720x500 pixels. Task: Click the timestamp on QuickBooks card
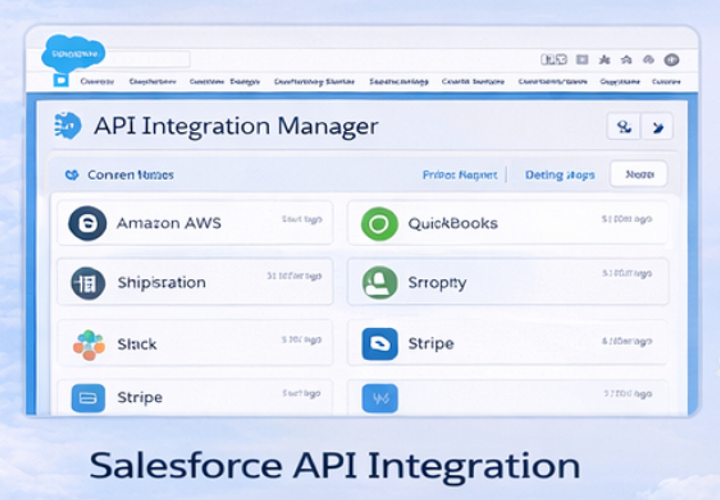coord(627,219)
